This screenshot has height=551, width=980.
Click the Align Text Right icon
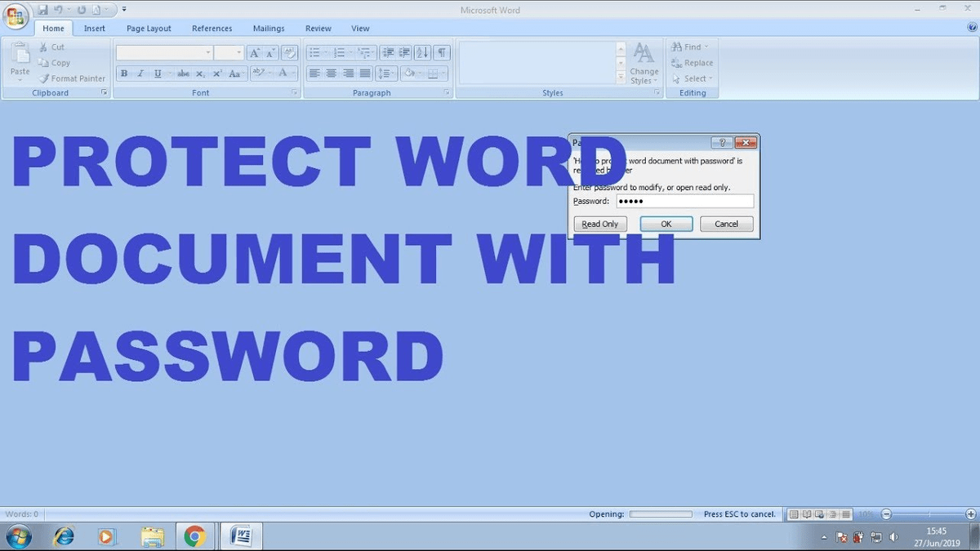(x=349, y=73)
